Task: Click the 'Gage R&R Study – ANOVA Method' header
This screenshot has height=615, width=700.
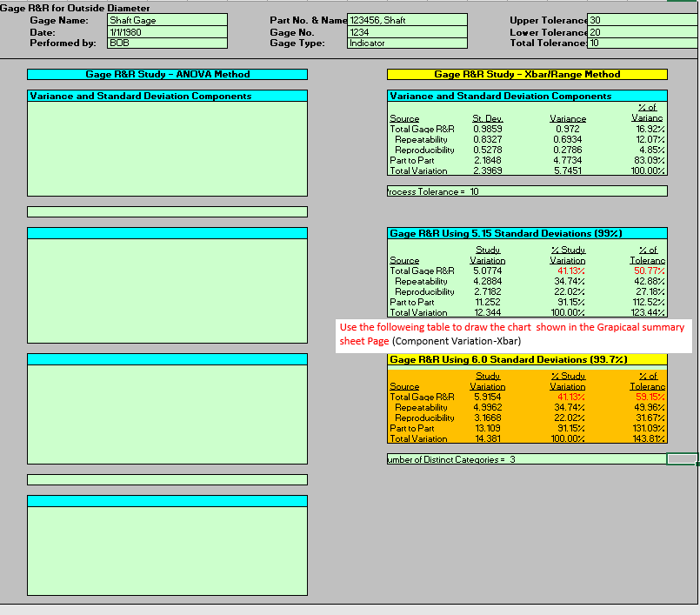Action: coord(168,74)
